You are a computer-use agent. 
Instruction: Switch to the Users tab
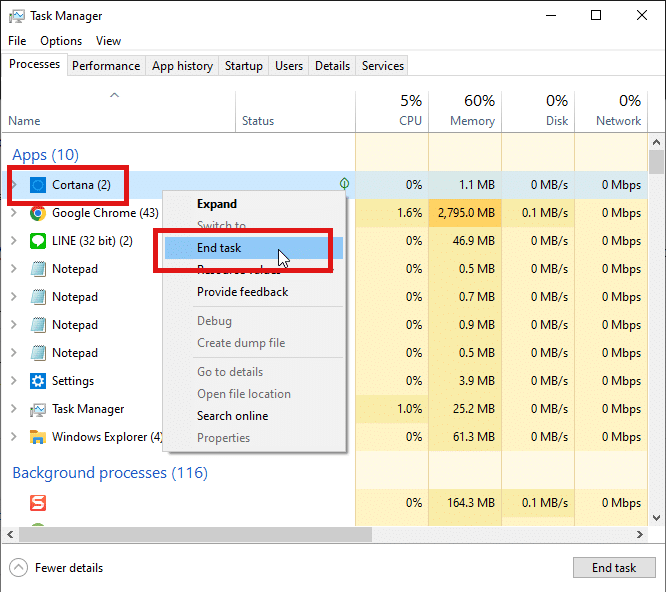pyautogui.click(x=289, y=66)
